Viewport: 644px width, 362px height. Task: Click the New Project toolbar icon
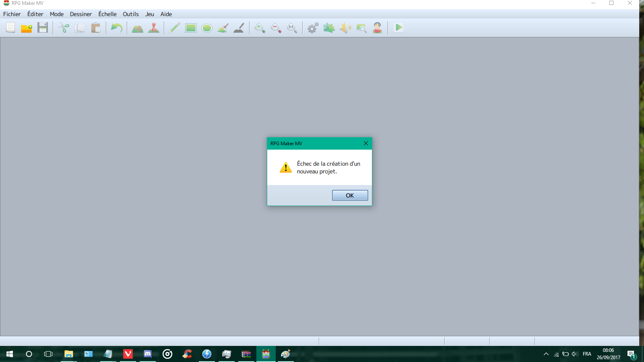click(x=10, y=28)
